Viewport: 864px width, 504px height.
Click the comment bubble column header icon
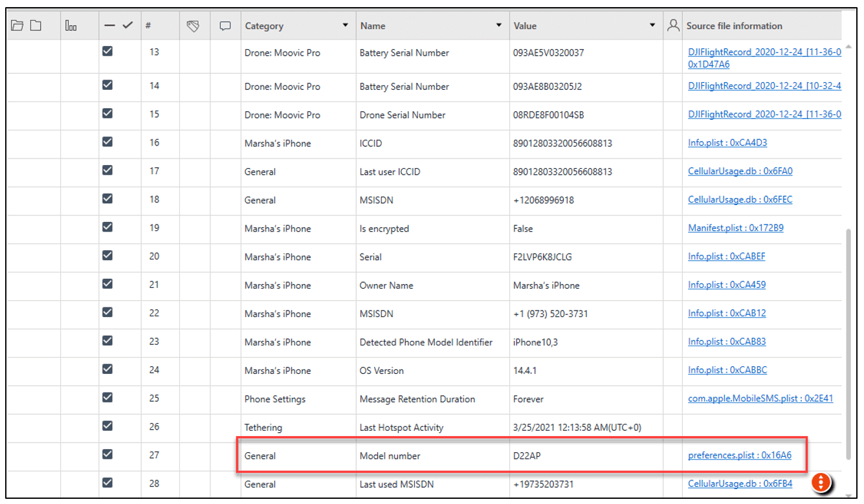[x=225, y=25]
